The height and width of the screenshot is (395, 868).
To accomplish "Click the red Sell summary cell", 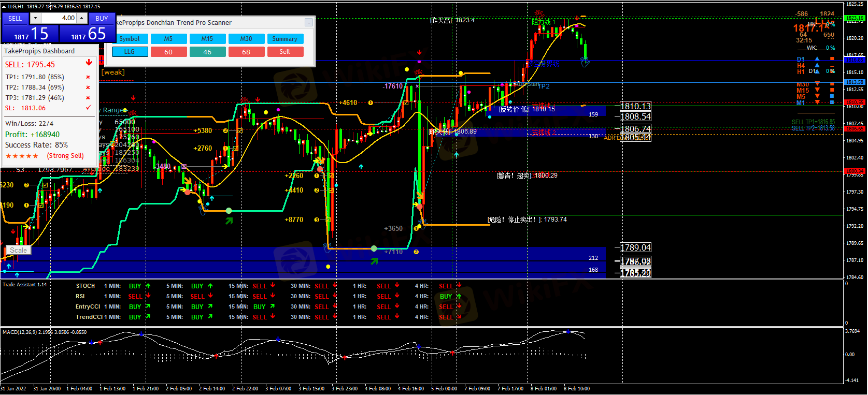I will [x=285, y=52].
